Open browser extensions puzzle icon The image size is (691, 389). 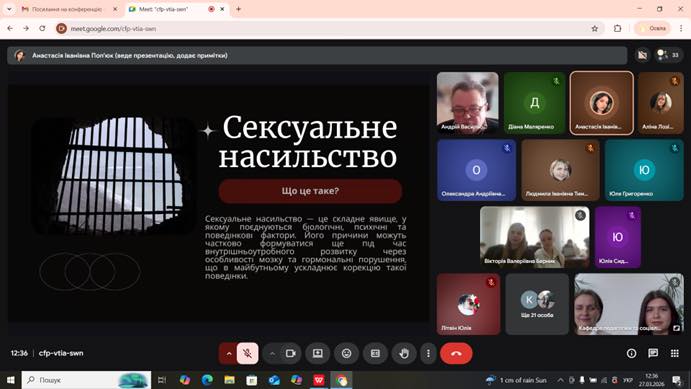(617, 28)
